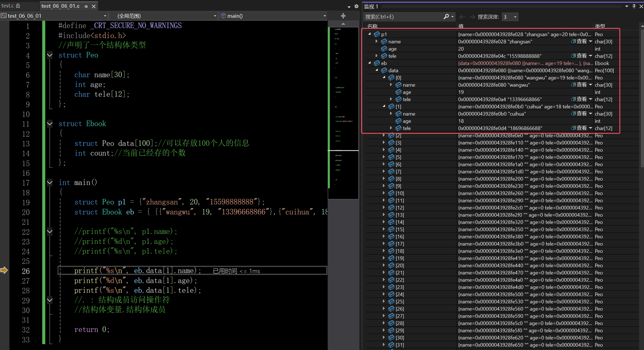The height and width of the screenshot is (350, 644).
Task: Click the watch search magnifier icon
Action: 446,17
